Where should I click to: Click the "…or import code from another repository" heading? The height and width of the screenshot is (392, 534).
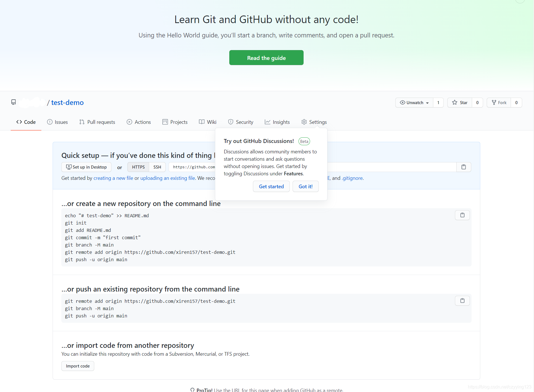[x=128, y=345]
